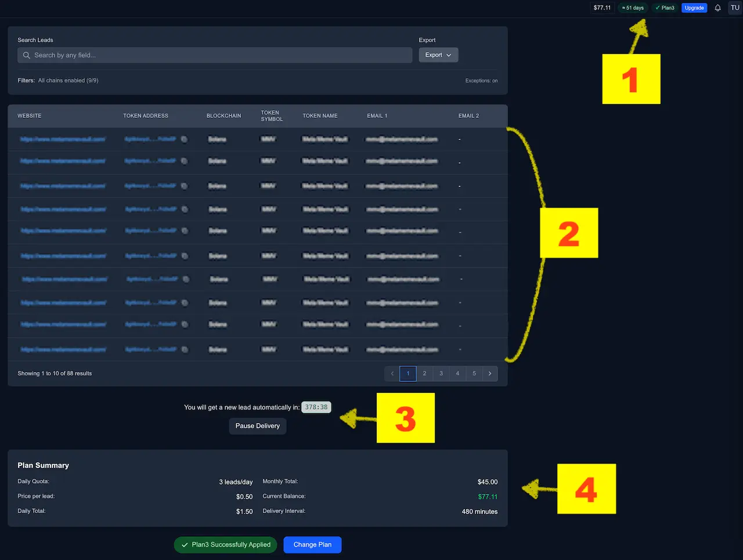This screenshot has width=743, height=560.
Task: Select page 5 of results
Action: (x=474, y=373)
